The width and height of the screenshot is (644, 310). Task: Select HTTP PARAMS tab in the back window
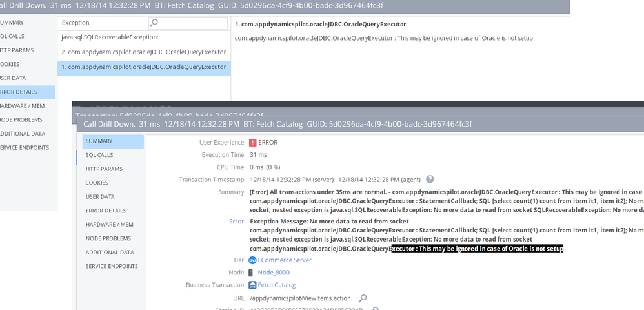tap(27, 50)
